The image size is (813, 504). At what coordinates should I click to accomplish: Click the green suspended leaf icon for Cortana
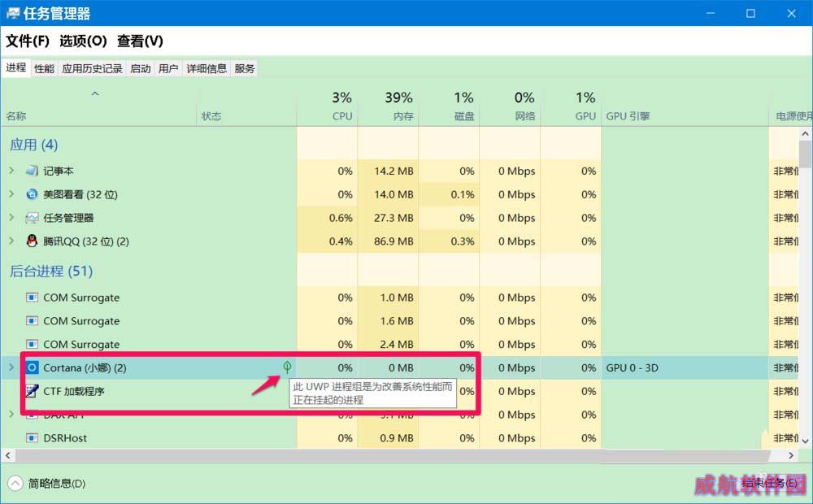(x=287, y=367)
